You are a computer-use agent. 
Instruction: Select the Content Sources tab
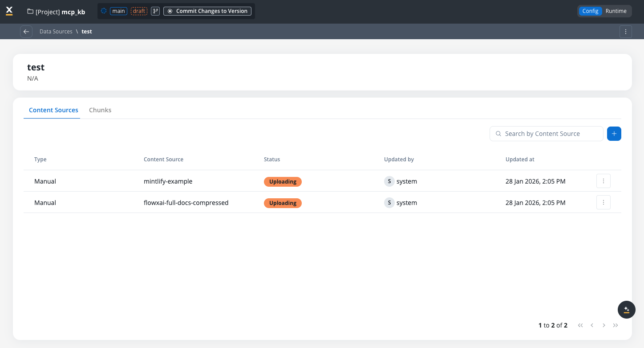point(53,110)
